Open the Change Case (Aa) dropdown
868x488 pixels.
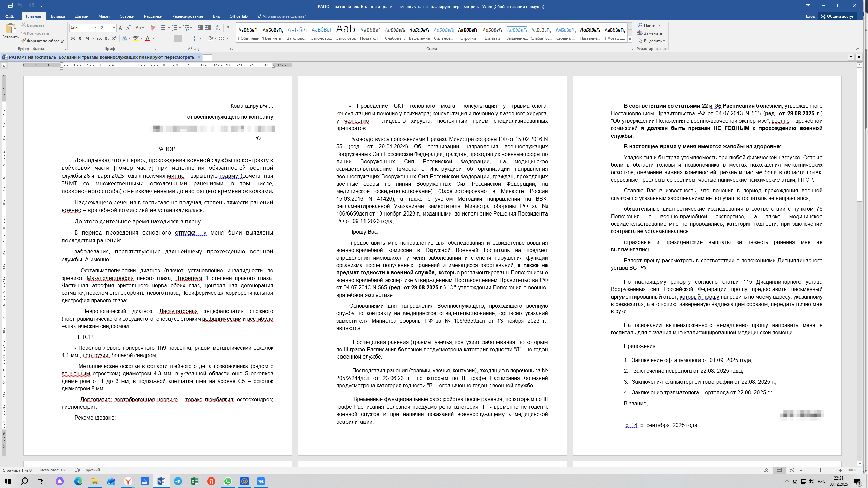click(x=140, y=28)
